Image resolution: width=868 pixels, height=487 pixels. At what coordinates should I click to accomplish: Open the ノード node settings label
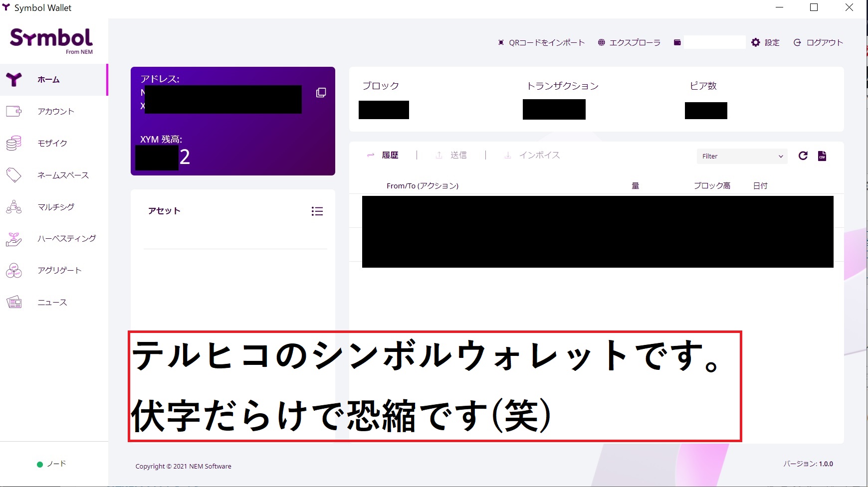tap(56, 464)
